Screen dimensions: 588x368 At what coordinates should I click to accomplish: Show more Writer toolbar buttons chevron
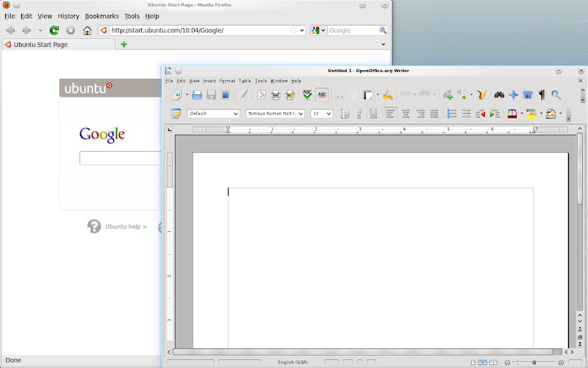582,90
